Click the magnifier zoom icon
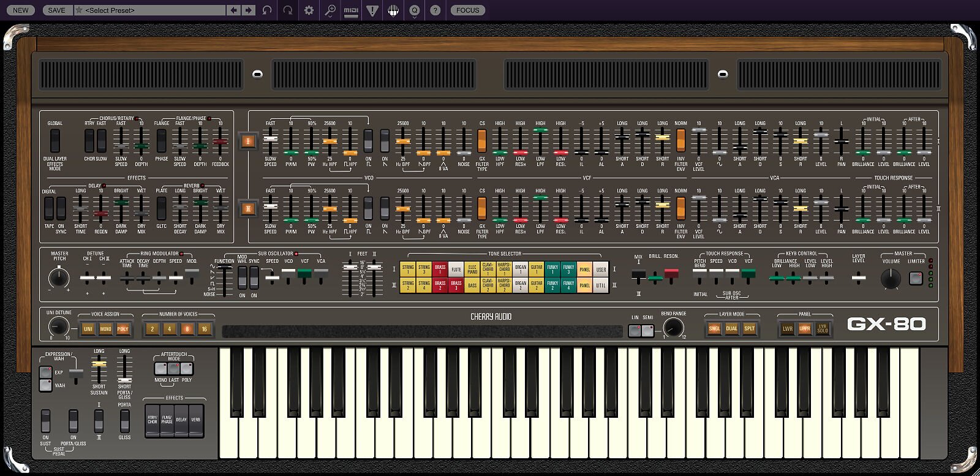Screen dimensions: 980x476 (330, 10)
